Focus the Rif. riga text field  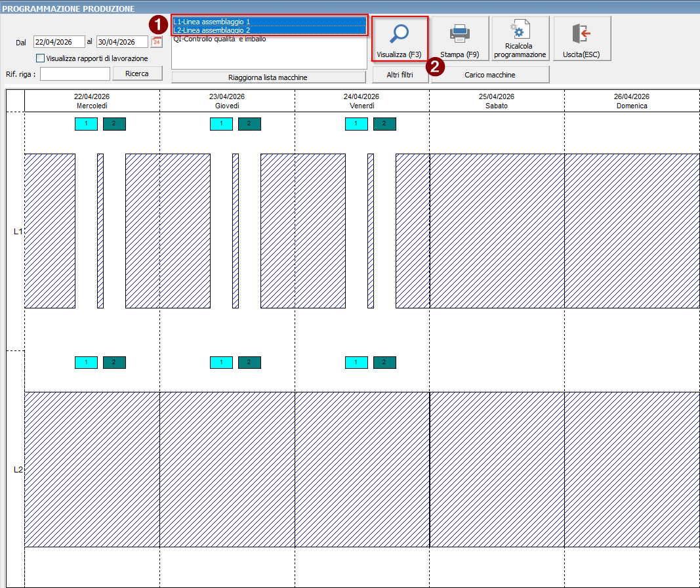coord(75,74)
